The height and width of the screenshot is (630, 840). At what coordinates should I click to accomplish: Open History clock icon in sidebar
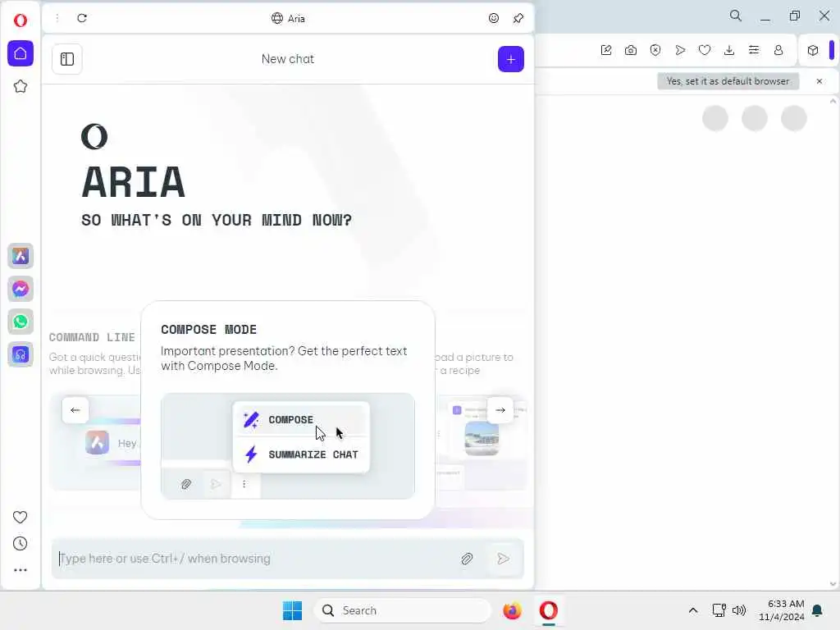[20, 544]
